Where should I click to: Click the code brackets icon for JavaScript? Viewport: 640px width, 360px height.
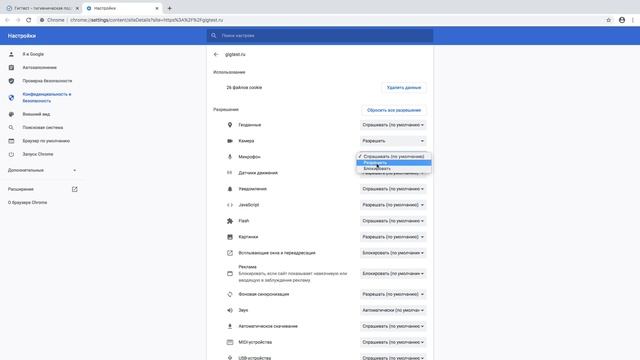point(230,205)
